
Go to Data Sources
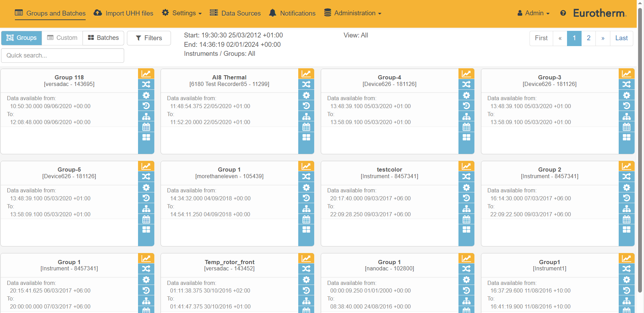coord(235,13)
